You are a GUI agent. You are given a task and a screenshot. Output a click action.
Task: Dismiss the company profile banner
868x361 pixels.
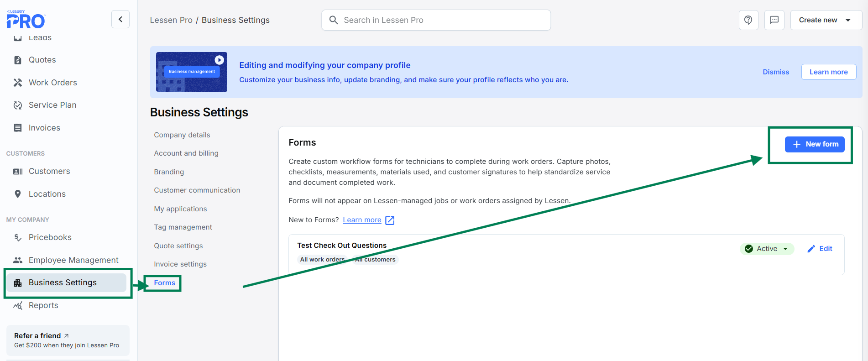pyautogui.click(x=776, y=72)
